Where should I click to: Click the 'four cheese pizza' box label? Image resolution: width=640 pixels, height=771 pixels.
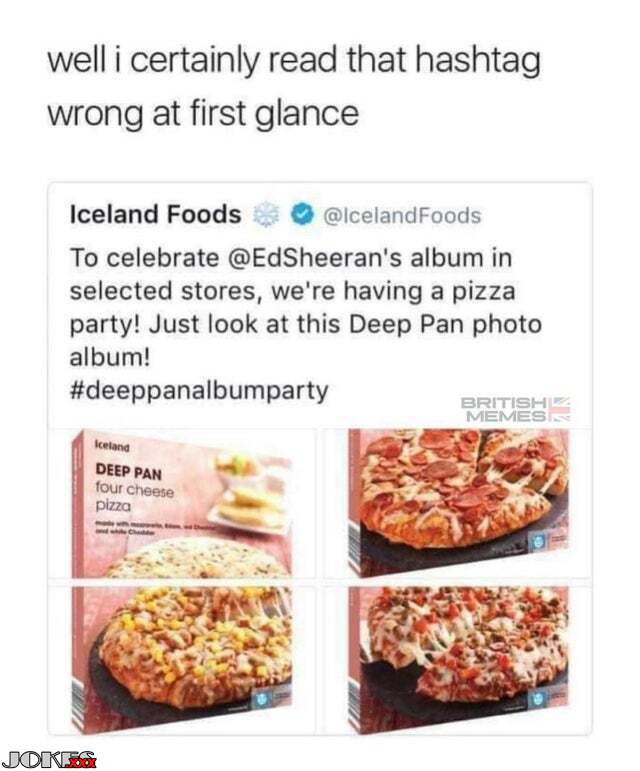tap(134, 499)
